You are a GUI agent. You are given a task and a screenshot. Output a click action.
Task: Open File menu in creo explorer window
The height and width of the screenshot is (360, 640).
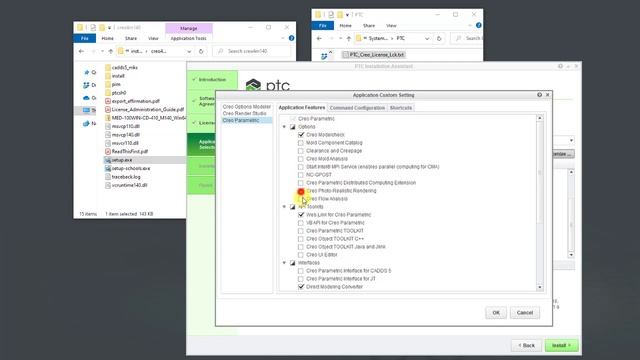[84, 38]
